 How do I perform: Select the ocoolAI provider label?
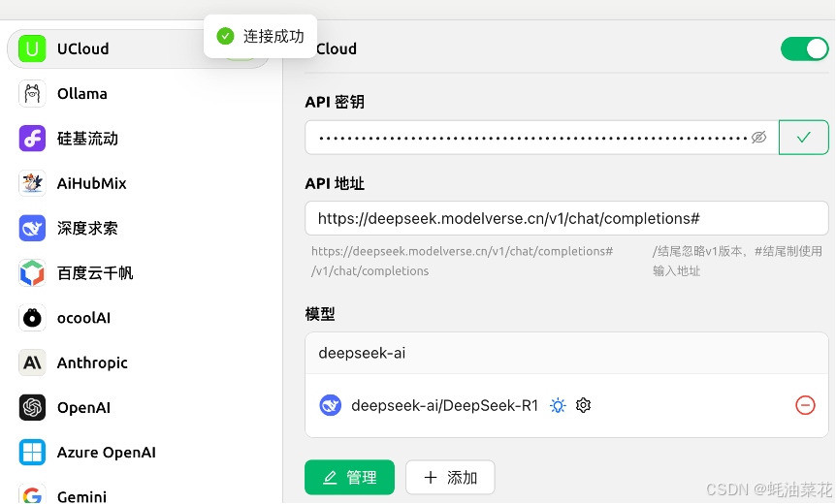[83, 318]
